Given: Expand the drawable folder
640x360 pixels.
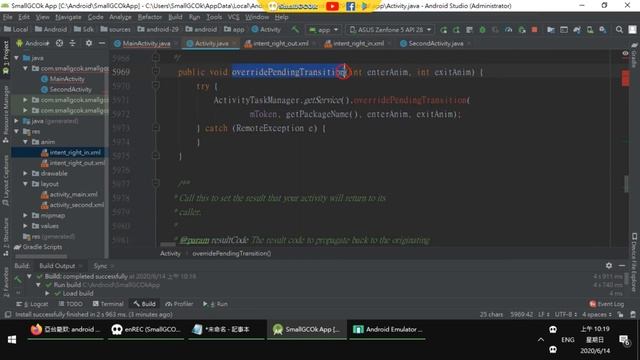Looking at the screenshot, I should pos(25,173).
